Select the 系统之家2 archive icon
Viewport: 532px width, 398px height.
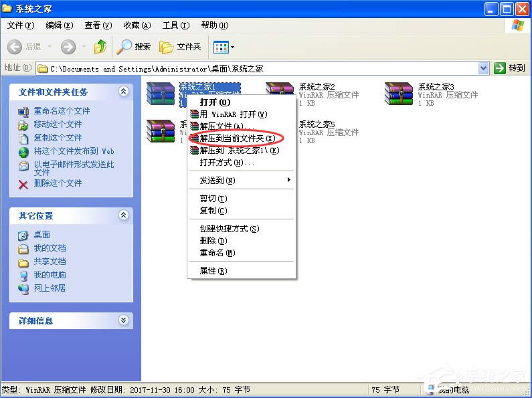pyautogui.click(x=279, y=94)
